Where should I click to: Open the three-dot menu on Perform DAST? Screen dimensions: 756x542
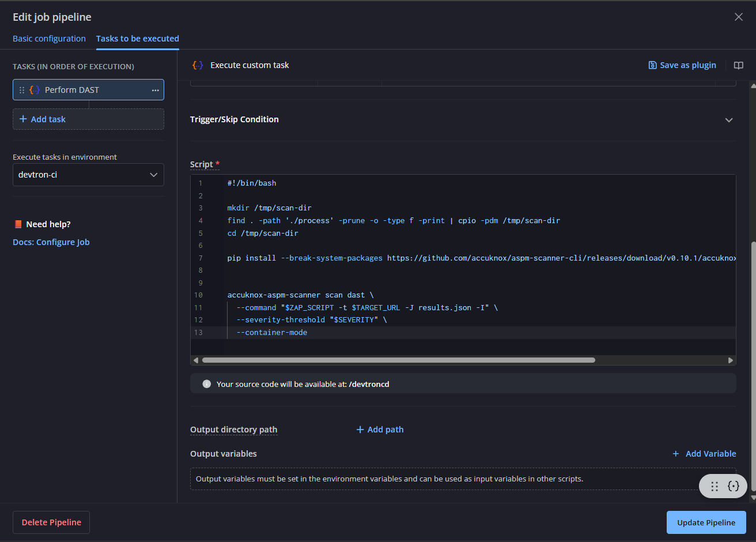point(155,90)
